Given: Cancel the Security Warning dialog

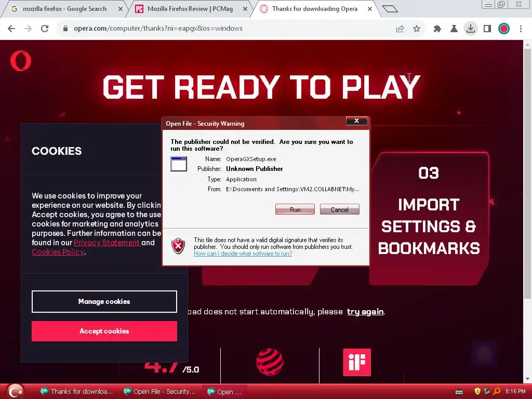Looking at the screenshot, I should coord(340,209).
